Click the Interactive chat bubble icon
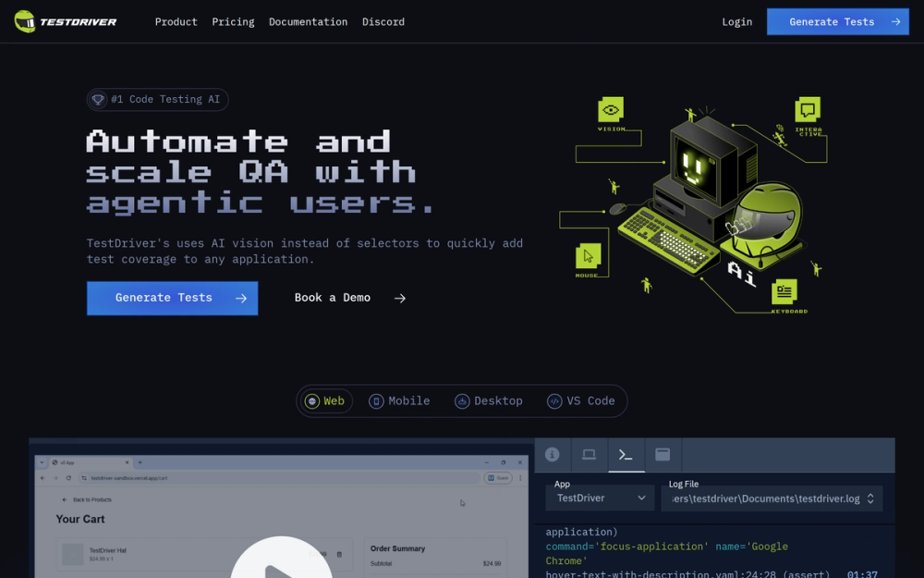 (808, 110)
